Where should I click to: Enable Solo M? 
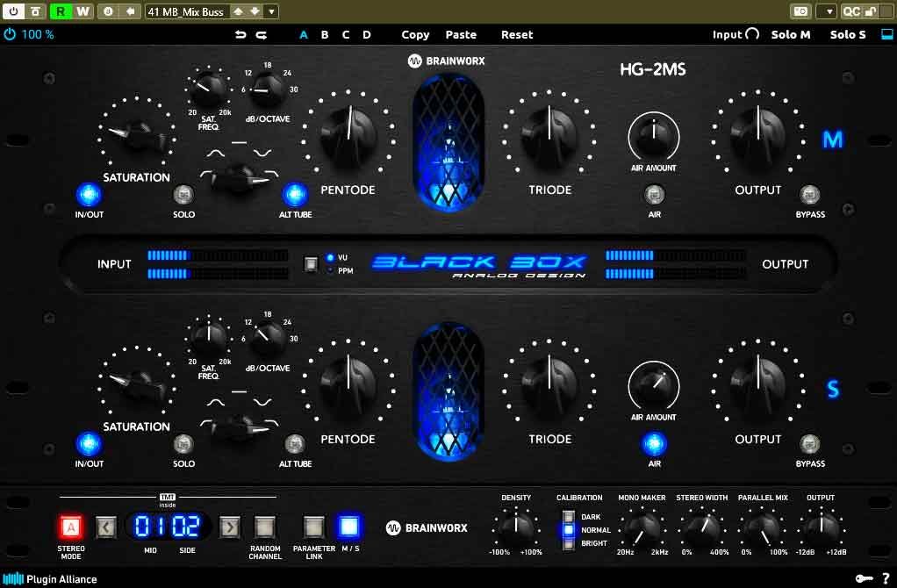coord(791,34)
